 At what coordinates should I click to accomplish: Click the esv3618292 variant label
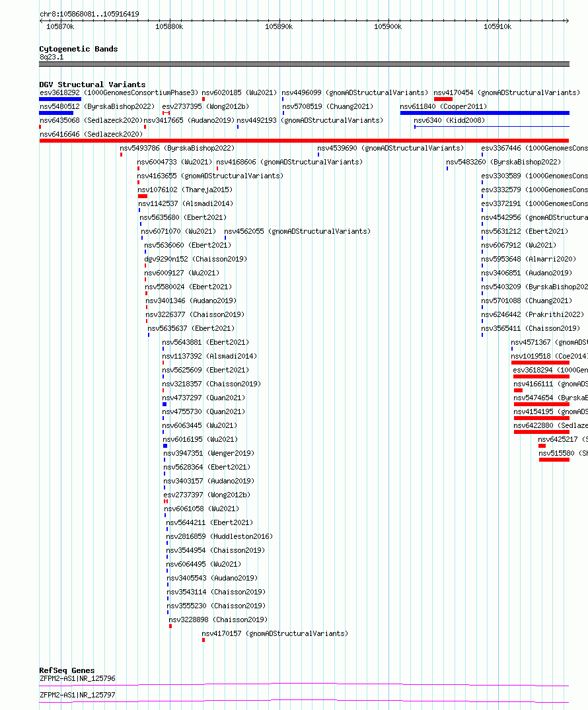pos(119,92)
